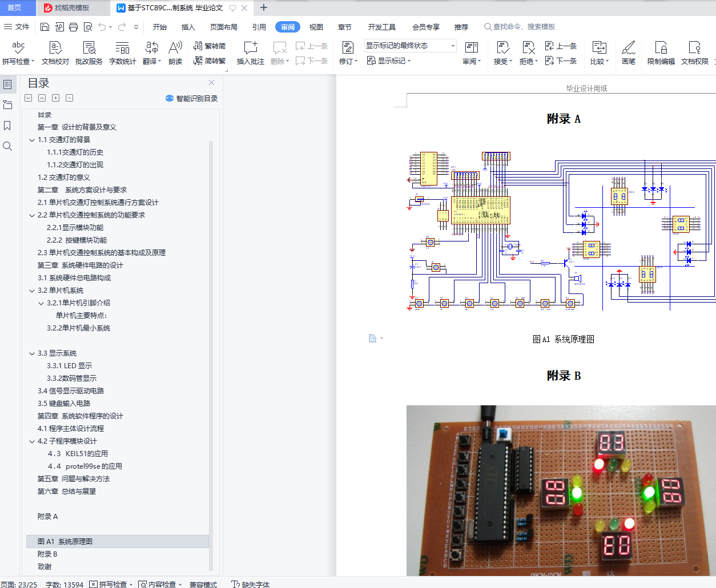
Task: Select 图 A1 系统原理图 outline entry
Action: [118, 541]
